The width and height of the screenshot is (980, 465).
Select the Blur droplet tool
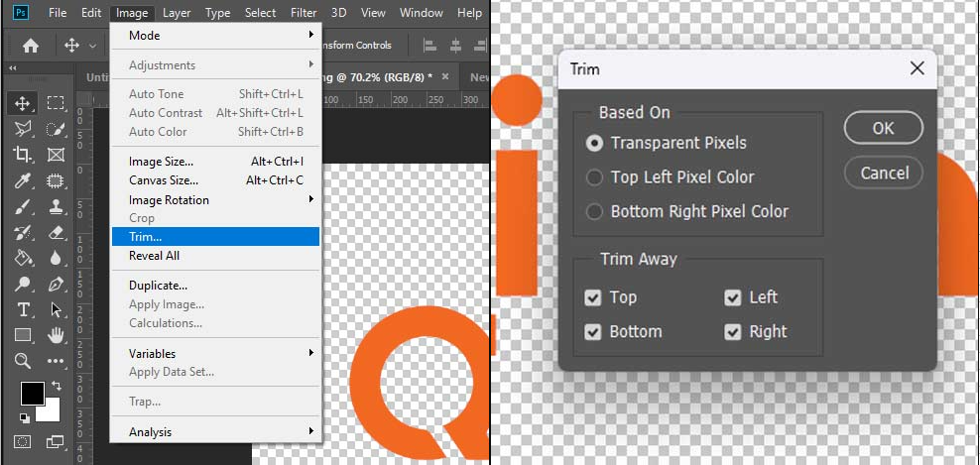(x=56, y=258)
